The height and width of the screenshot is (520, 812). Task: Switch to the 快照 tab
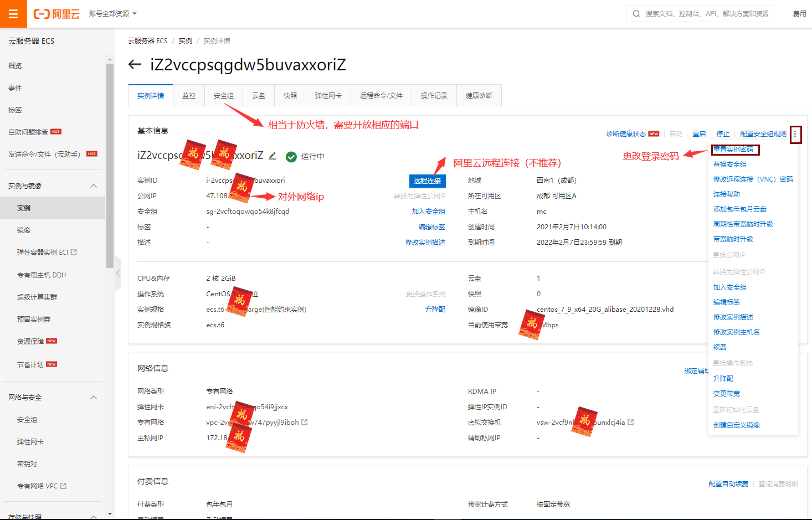tap(290, 96)
